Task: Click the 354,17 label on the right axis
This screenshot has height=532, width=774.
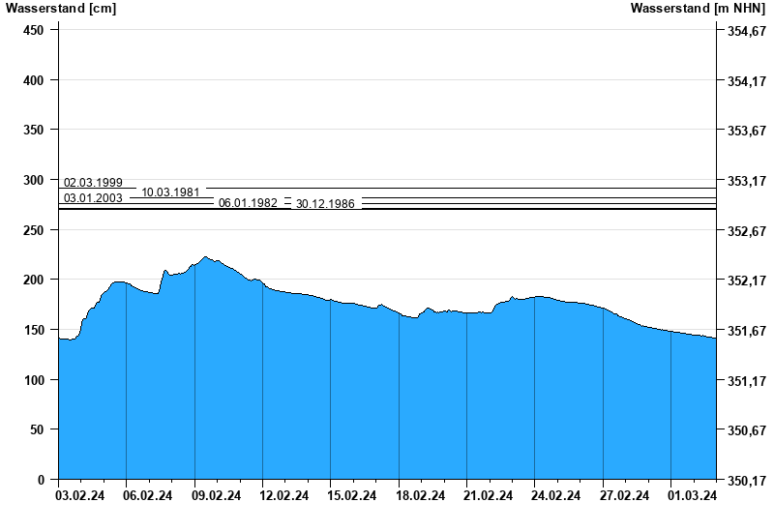Action: [747, 81]
